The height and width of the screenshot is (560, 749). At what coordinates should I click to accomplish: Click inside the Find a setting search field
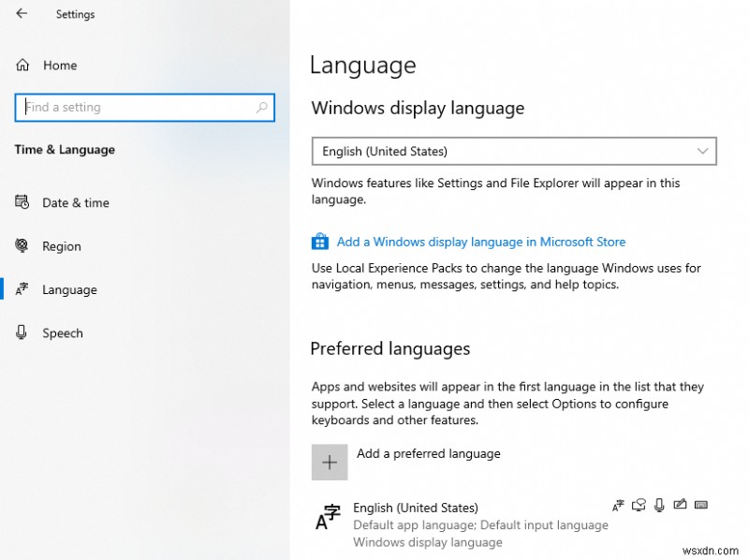point(140,107)
